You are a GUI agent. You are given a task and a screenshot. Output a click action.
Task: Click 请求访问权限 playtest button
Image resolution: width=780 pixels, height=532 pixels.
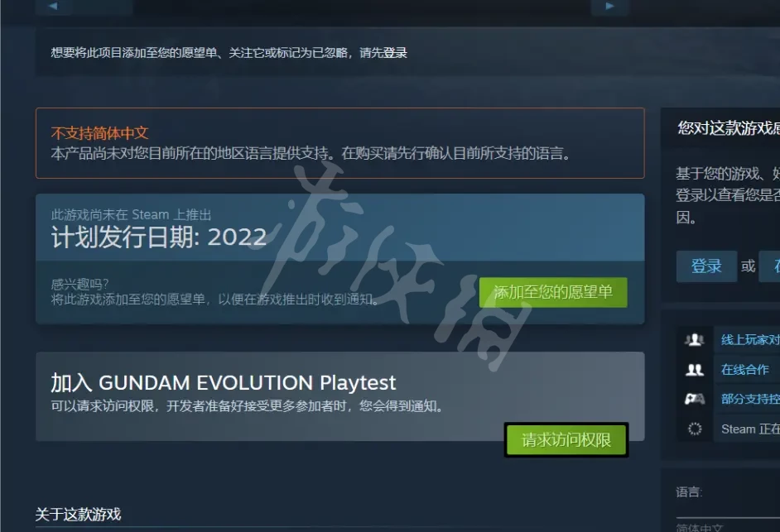(566, 440)
